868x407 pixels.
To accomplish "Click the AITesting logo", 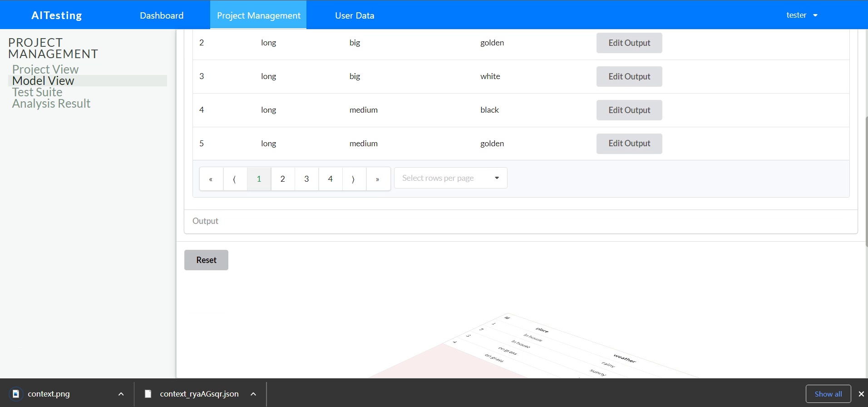I will pos(57,15).
